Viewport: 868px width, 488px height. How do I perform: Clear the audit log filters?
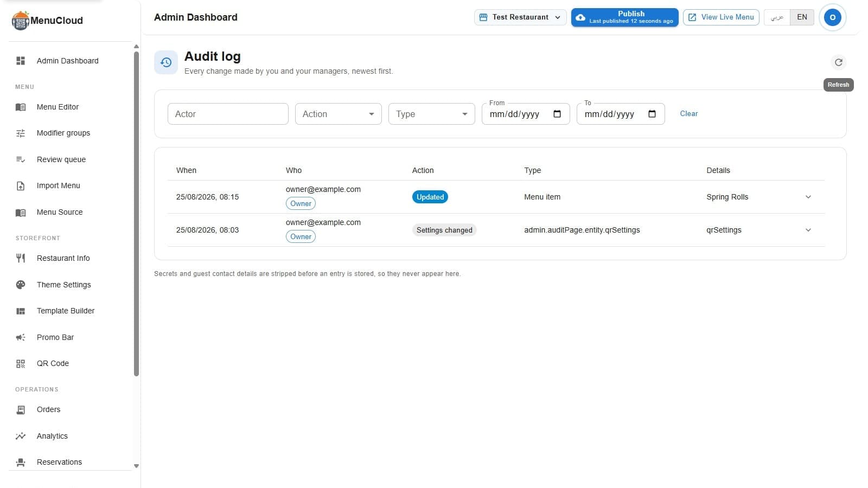tap(689, 114)
